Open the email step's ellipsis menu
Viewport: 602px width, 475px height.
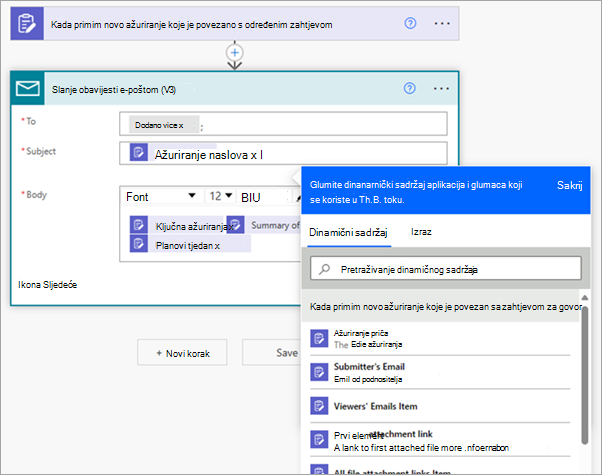441,88
